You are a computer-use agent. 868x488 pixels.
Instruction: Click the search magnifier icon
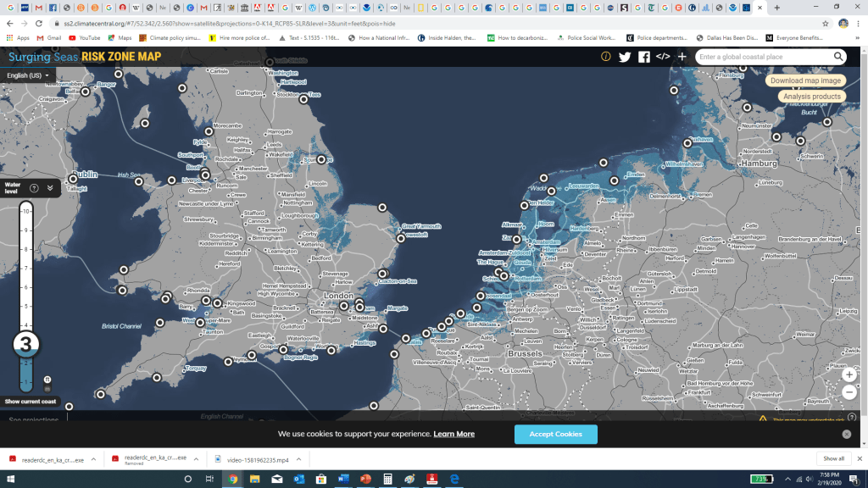pyautogui.click(x=838, y=57)
